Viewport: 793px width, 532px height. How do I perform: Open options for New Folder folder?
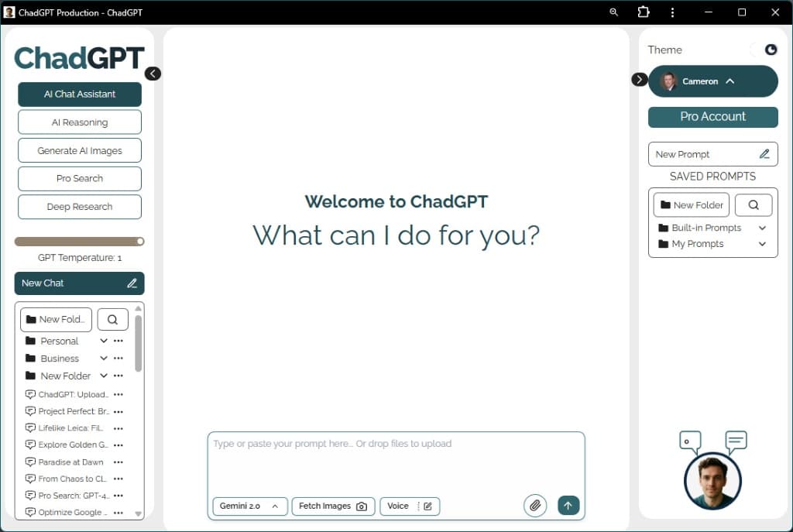(x=118, y=376)
